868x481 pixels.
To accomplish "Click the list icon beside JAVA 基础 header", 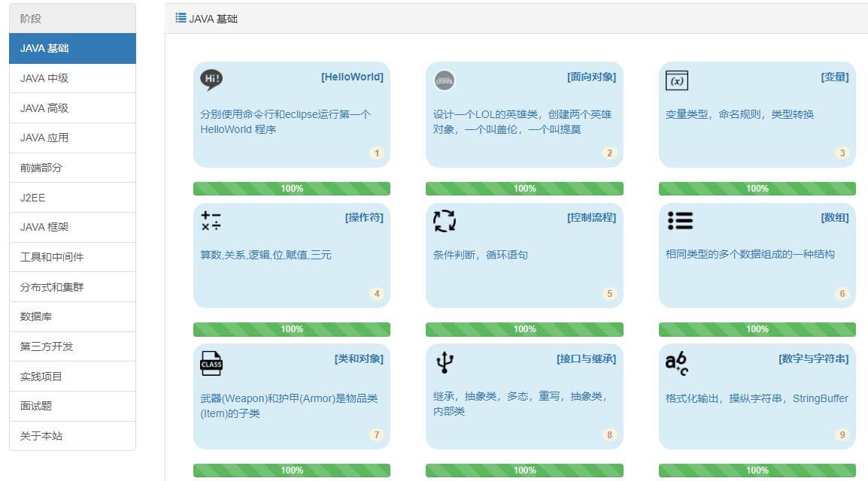I will 181,18.
